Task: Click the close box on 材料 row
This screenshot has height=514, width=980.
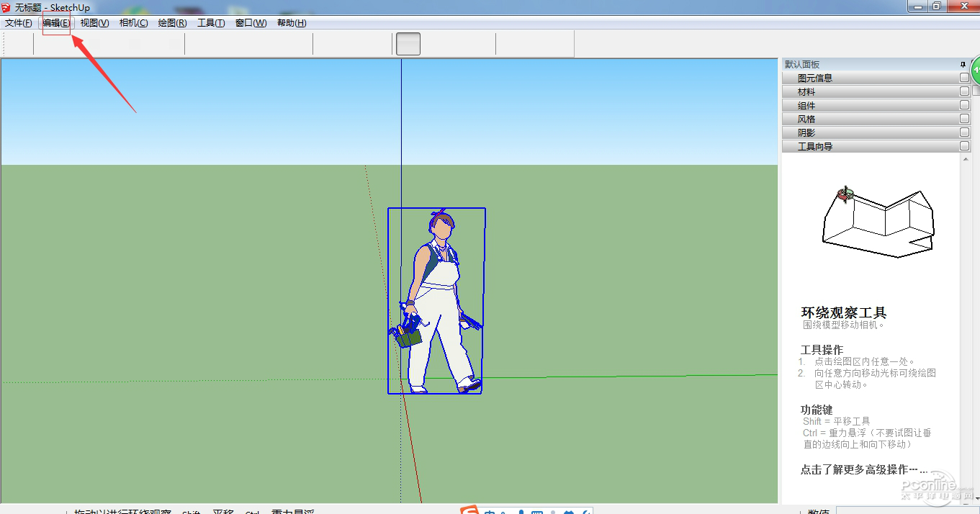Action: click(964, 91)
